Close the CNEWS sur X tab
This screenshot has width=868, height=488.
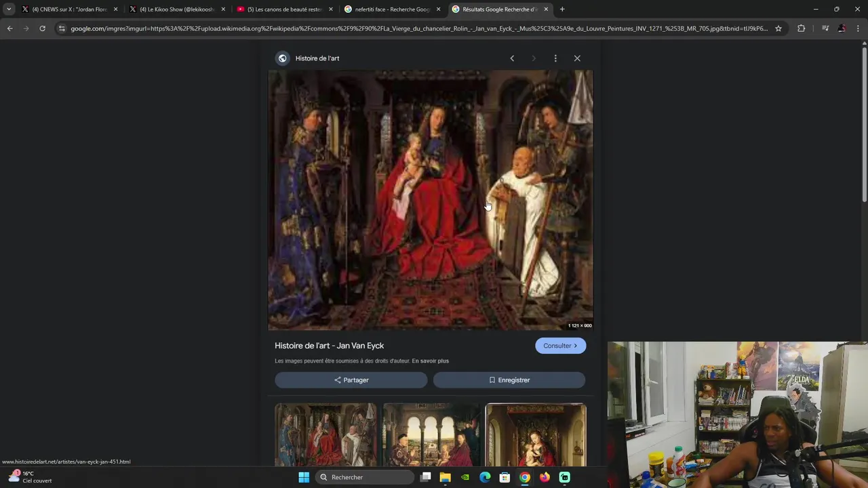[x=115, y=9]
